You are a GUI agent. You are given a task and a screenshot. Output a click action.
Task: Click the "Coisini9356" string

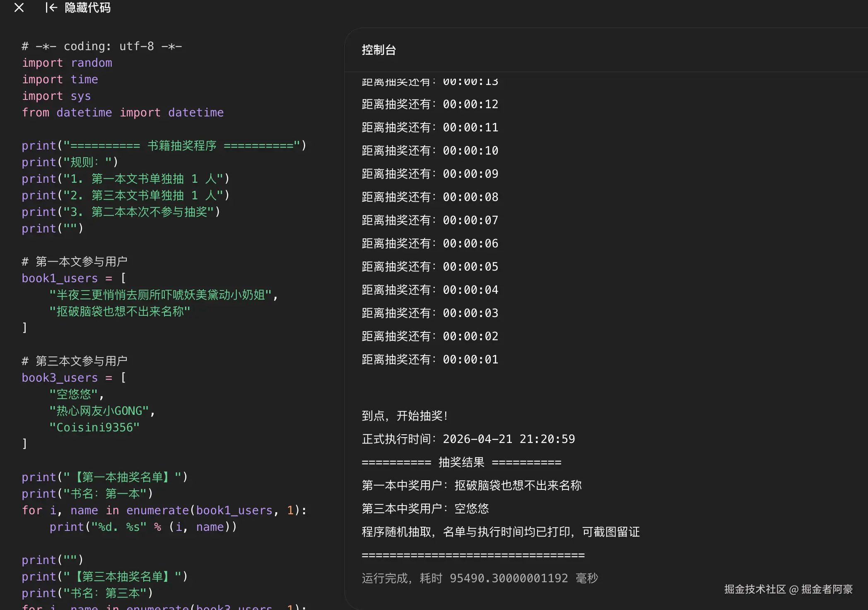coord(94,428)
